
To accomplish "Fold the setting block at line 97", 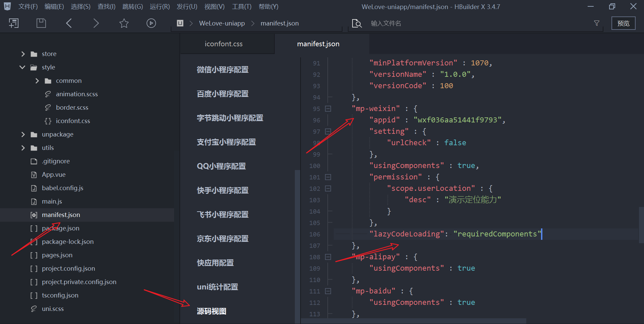I will [x=328, y=131].
